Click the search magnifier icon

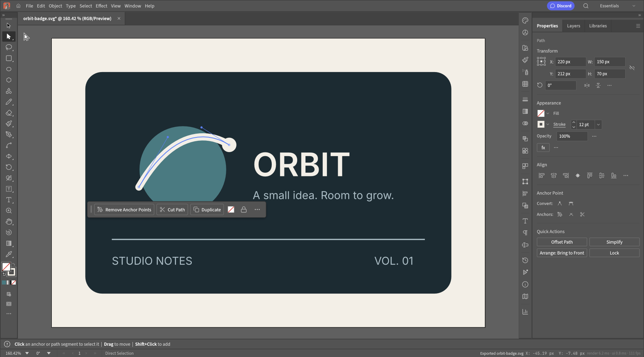[x=585, y=6]
